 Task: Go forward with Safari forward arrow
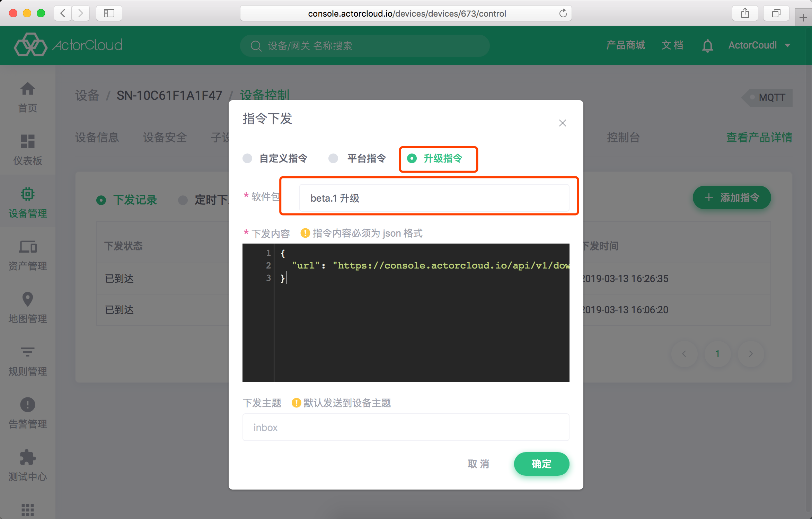pyautogui.click(x=81, y=14)
